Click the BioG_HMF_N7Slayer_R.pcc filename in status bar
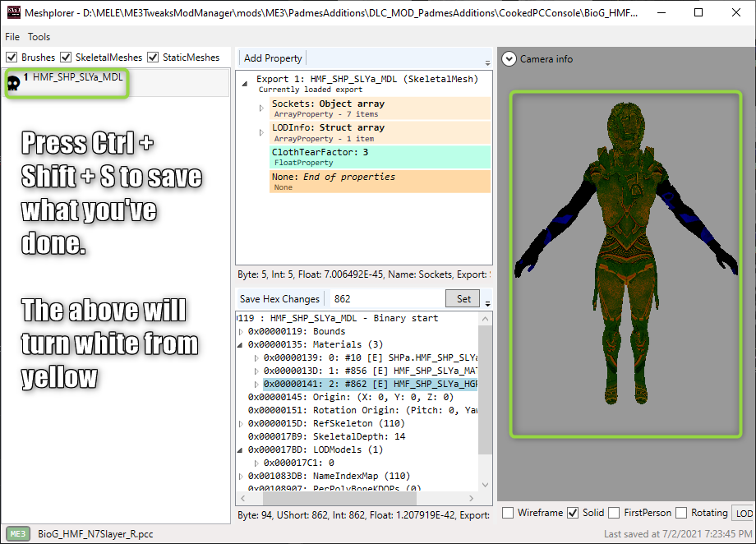 [x=95, y=534]
